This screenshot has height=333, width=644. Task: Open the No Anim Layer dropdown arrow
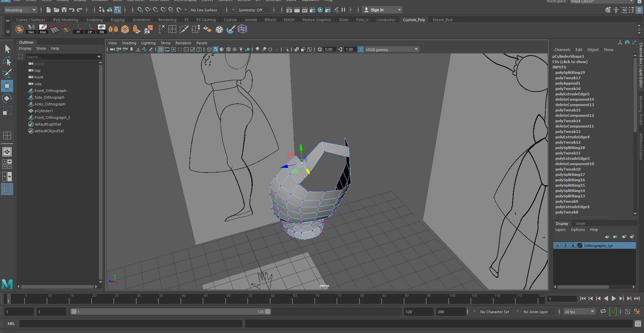(x=517, y=312)
